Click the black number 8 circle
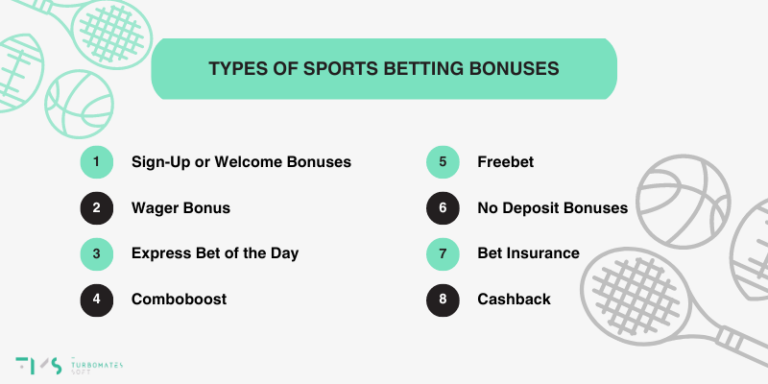Viewport: 768px width, 384px height. point(443,300)
